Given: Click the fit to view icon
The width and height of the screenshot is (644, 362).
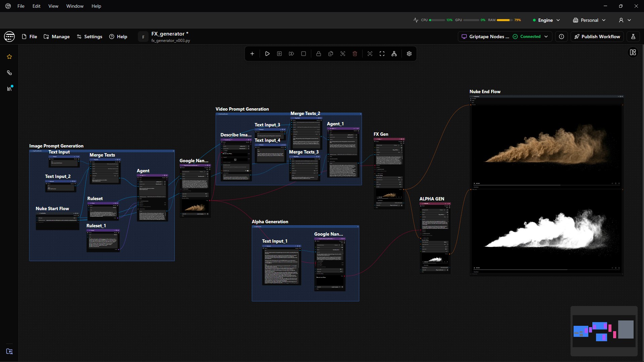Looking at the screenshot, I should 370,54.
